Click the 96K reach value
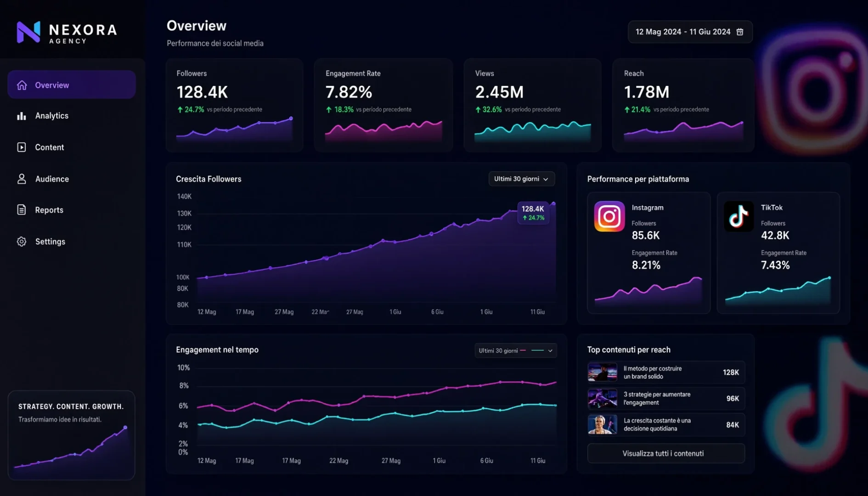Image resolution: width=868 pixels, height=496 pixels. click(x=733, y=399)
